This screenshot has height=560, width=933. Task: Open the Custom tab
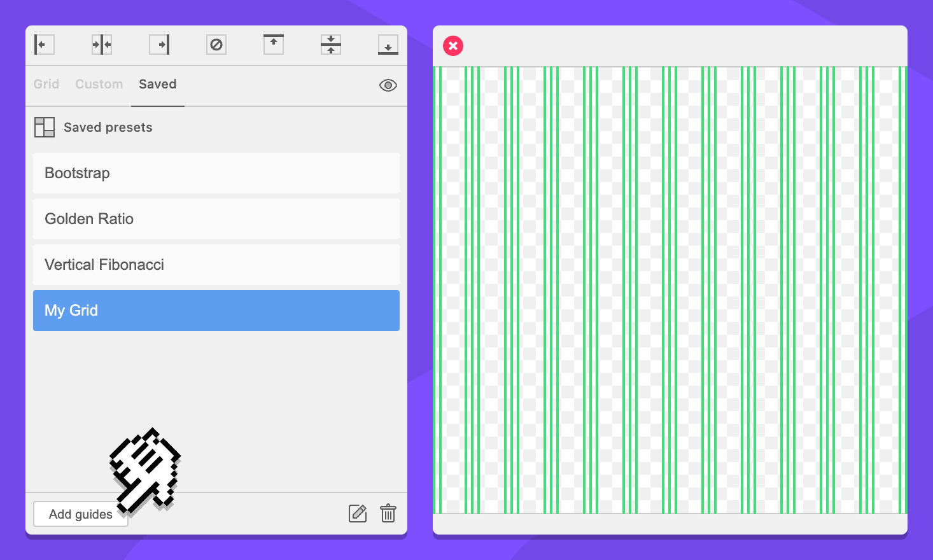pos(99,84)
